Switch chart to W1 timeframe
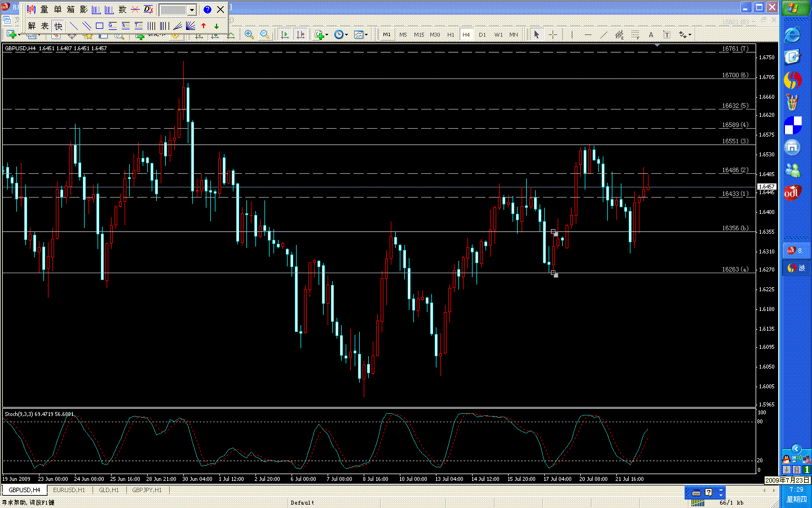812x508 pixels. (498, 34)
